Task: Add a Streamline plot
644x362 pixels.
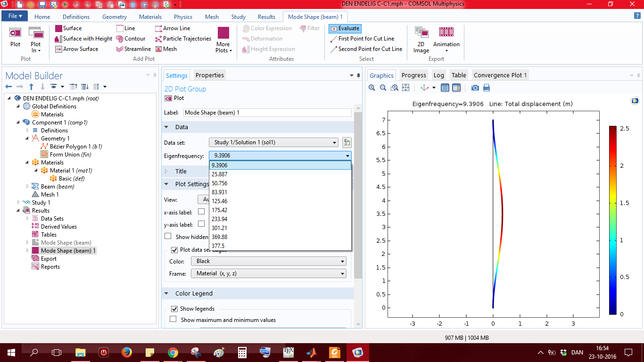Action: [x=133, y=49]
